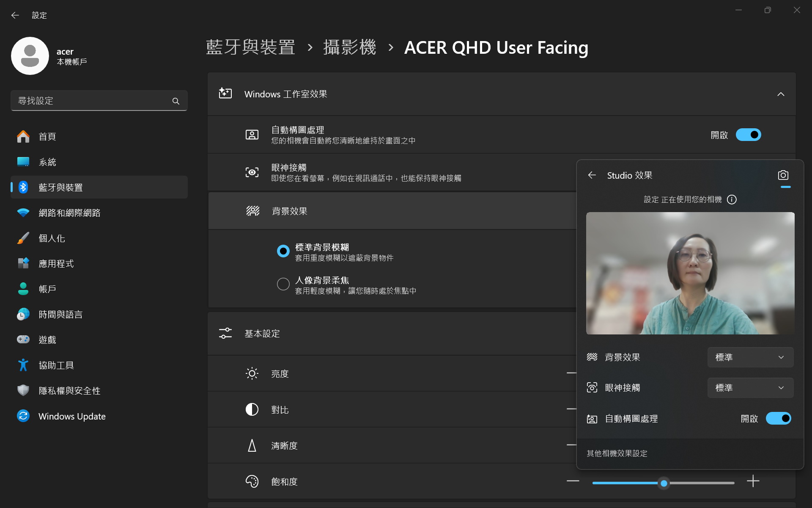812x508 pixels.
Task: Decrease saturation with the minus button
Action: pos(573,481)
